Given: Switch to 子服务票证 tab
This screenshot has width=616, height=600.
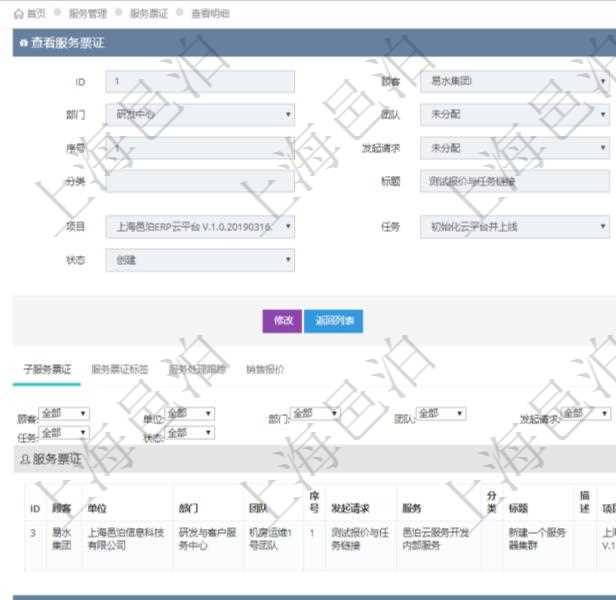Looking at the screenshot, I should point(47,369).
